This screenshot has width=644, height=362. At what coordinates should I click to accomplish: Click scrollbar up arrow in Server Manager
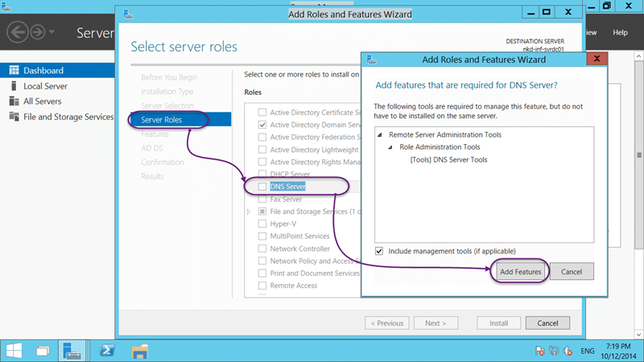click(x=638, y=56)
